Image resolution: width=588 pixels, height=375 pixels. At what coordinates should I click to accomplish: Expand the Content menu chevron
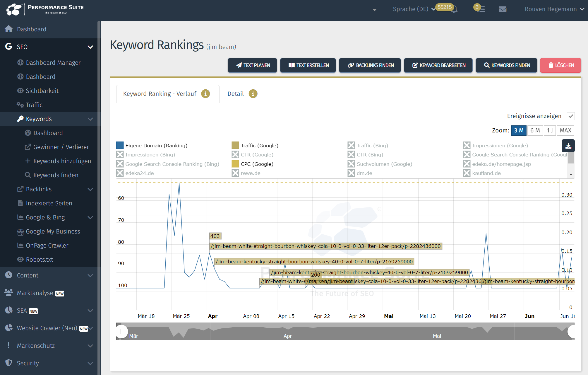tap(90, 275)
